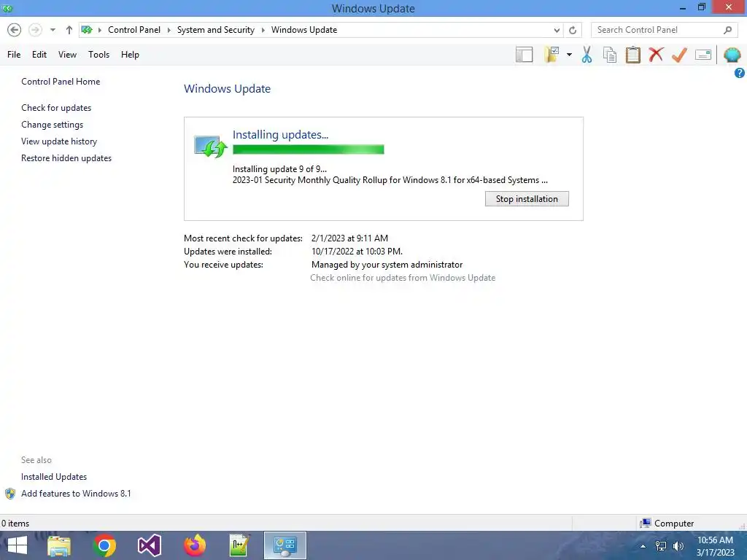The image size is (747, 560).
Task: Open the Windows Start button
Action: 18,545
